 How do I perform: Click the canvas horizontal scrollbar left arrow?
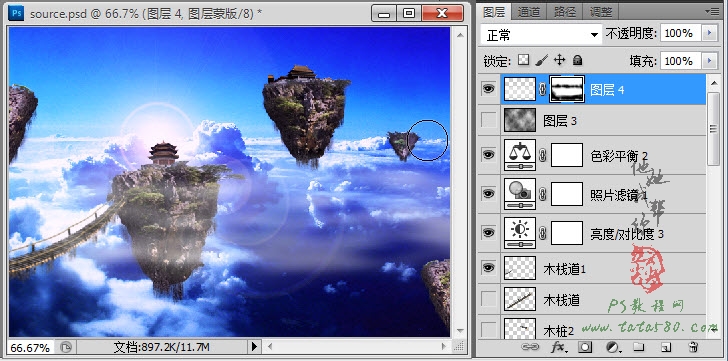(x=269, y=347)
